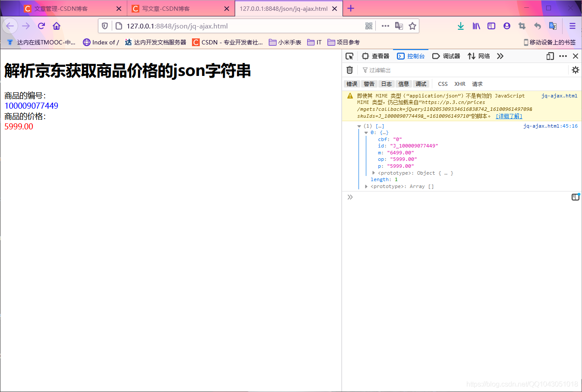This screenshot has width=582, height=392.
Task: Pick an element from the page
Action: coord(349,56)
